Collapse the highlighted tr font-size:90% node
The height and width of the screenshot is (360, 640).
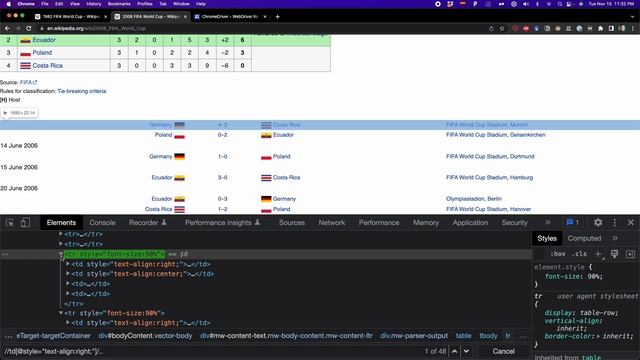[61, 254]
